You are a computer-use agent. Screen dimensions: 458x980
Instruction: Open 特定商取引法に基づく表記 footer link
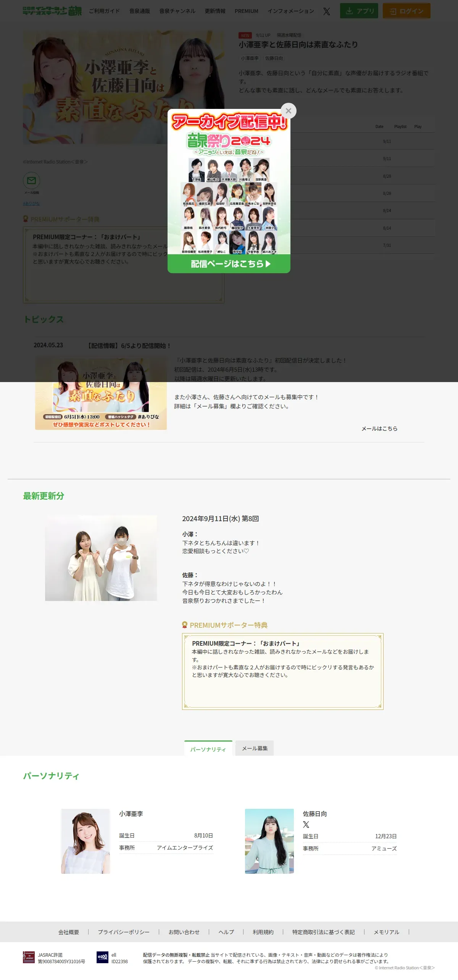[324, 932]
